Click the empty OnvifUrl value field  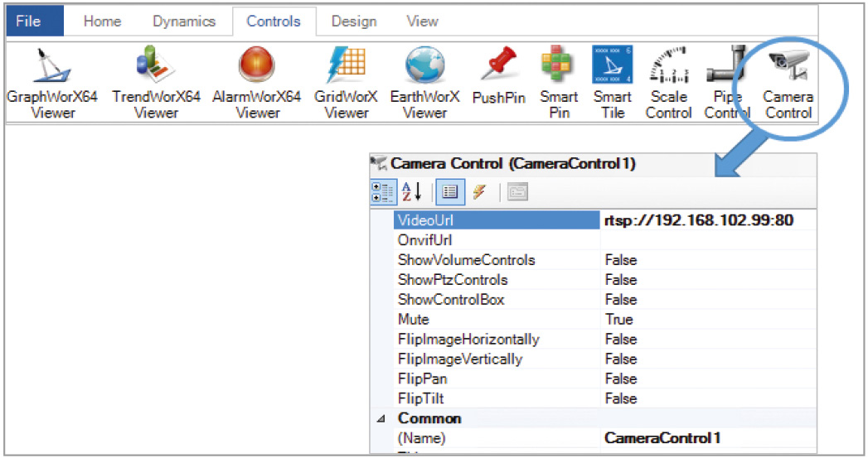708,240
